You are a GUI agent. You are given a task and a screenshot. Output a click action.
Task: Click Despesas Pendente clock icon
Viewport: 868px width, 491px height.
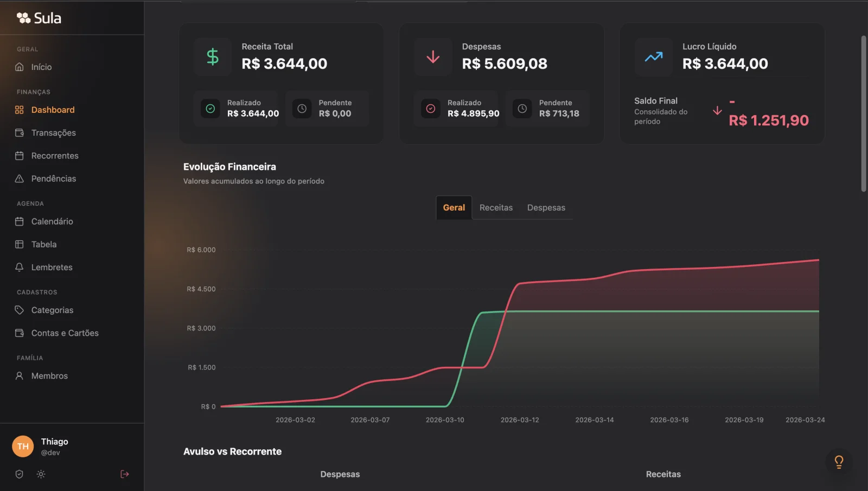pos(522,109)
